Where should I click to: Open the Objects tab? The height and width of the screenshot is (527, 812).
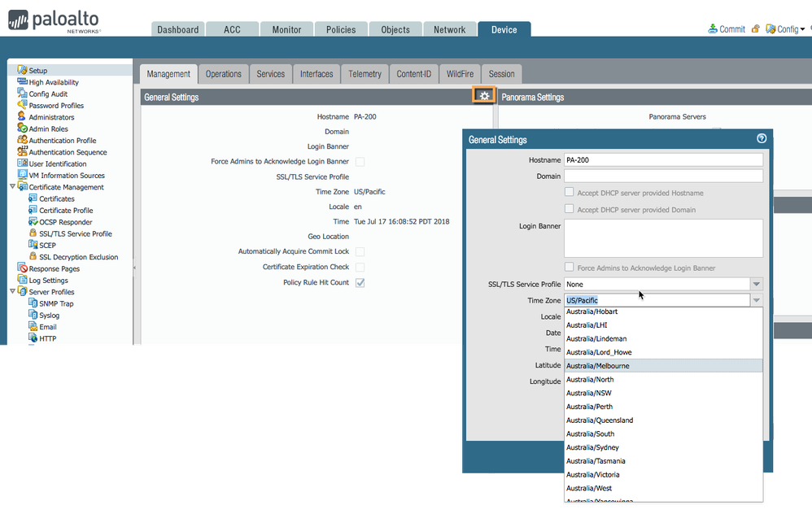coord(395,29)
